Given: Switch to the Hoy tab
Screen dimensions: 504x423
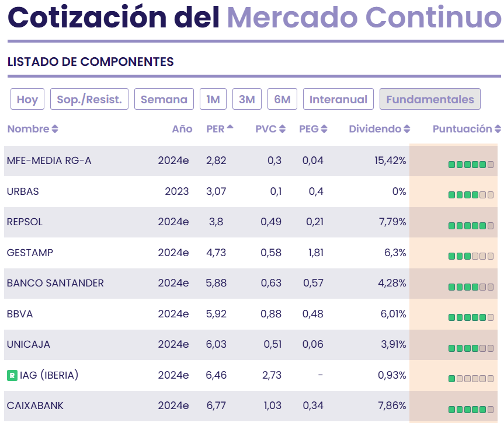Looking at the screenshot, I should tap(27, 99).
